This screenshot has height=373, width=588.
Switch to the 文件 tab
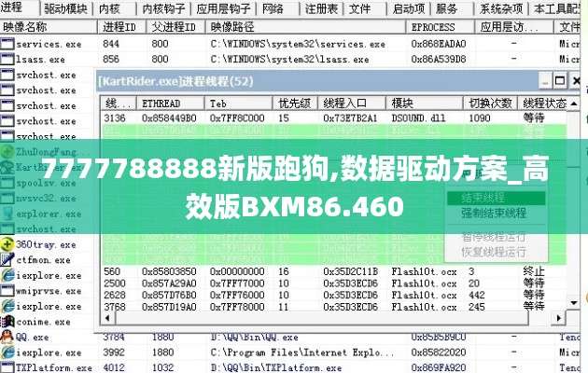(359, 8)
